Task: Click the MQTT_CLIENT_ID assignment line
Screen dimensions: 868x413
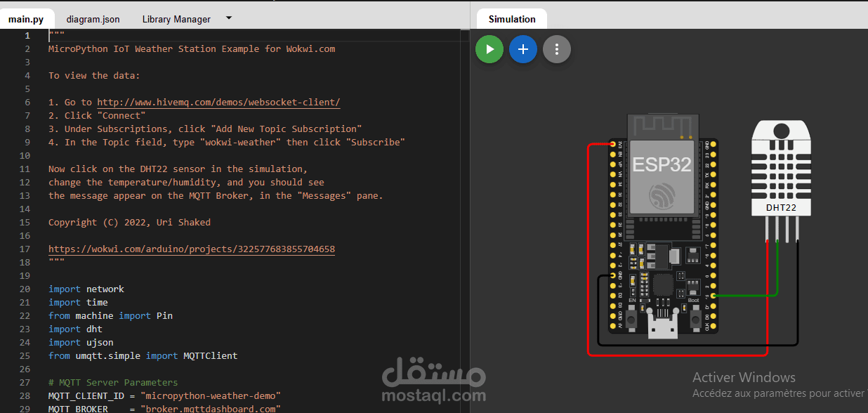Action: coord(164,396)
